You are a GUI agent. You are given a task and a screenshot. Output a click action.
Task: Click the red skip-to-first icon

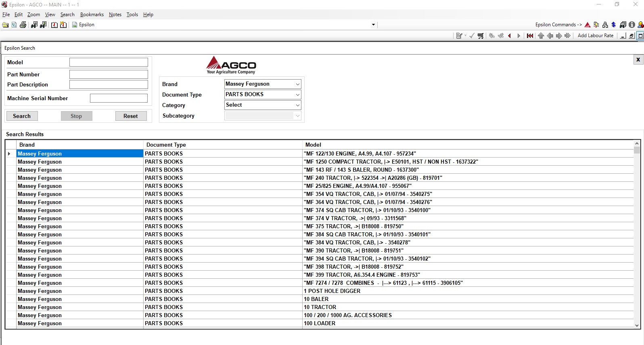(530, 36)
